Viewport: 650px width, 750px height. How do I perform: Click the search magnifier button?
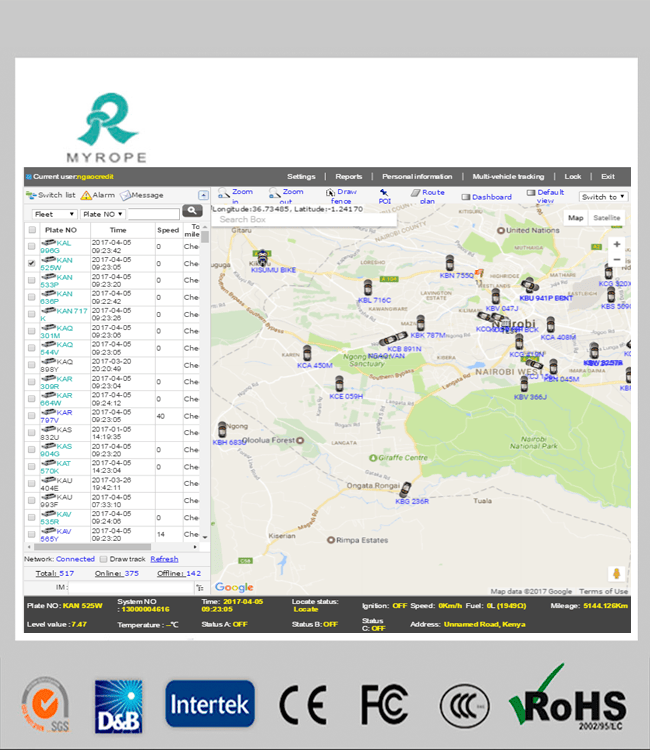click(x=192, y=210)
